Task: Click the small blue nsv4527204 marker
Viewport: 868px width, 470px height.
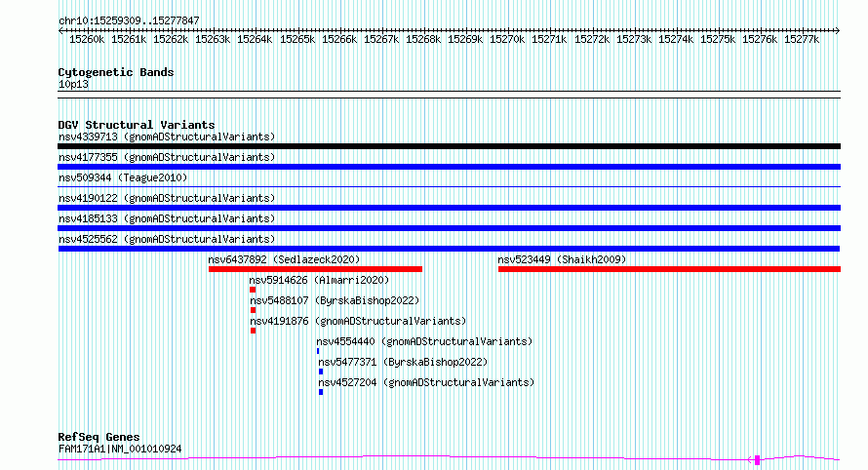Action: tap(321, 392)
